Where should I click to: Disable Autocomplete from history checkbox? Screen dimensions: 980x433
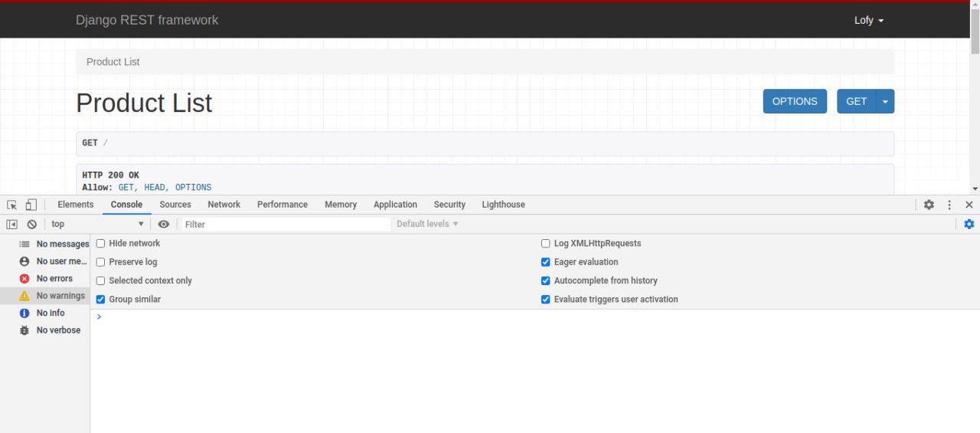click(546, 281)
